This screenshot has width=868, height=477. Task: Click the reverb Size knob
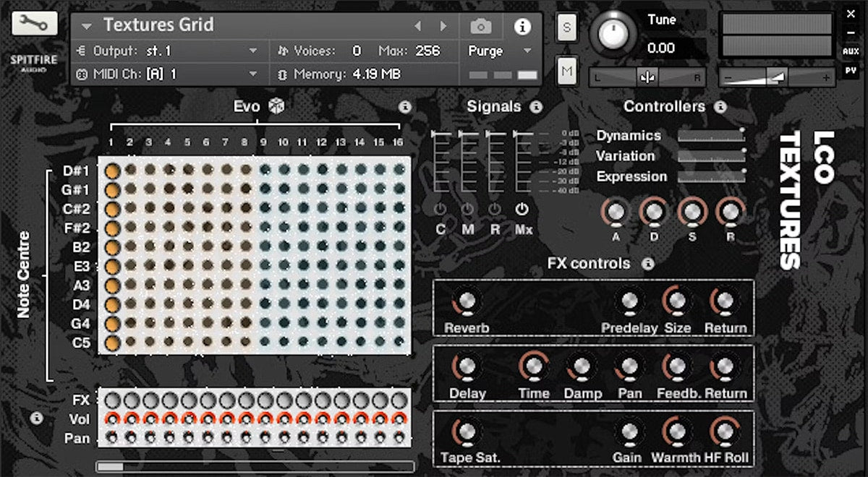click(677, 302)
